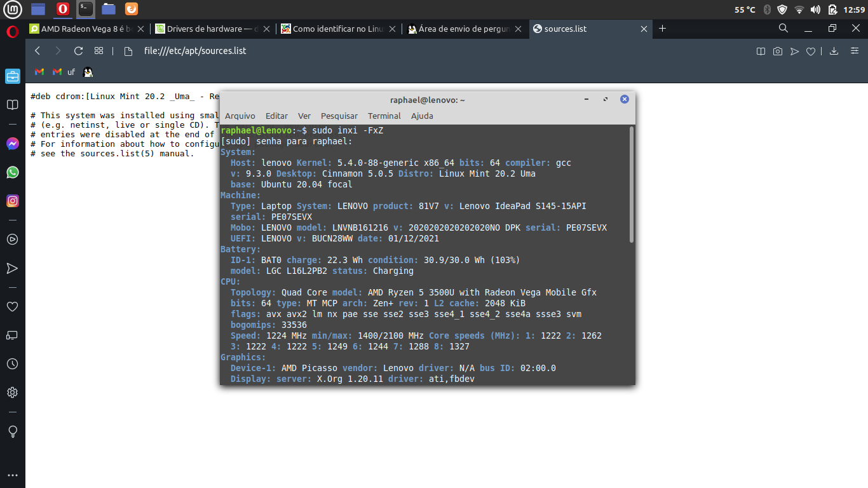Open My Flow in Opera sidebar
Screen dimensions: 868x488
tap(12, 268)
